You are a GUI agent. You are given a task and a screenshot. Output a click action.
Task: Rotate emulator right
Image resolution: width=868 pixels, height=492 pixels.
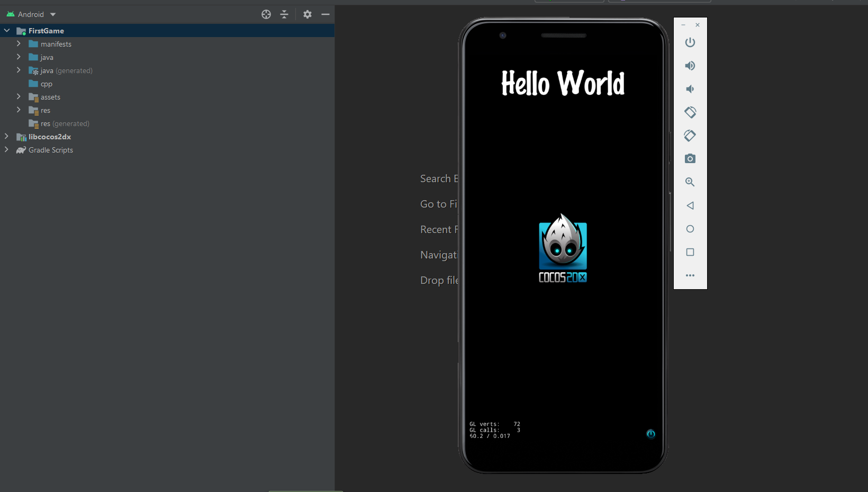tap(690, 136)
